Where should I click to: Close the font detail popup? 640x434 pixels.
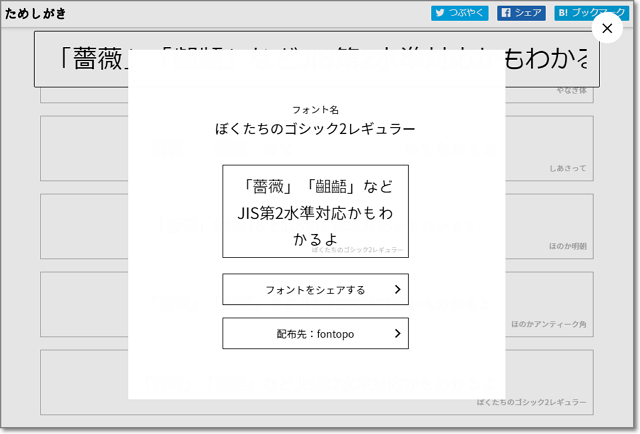(606, 29)
